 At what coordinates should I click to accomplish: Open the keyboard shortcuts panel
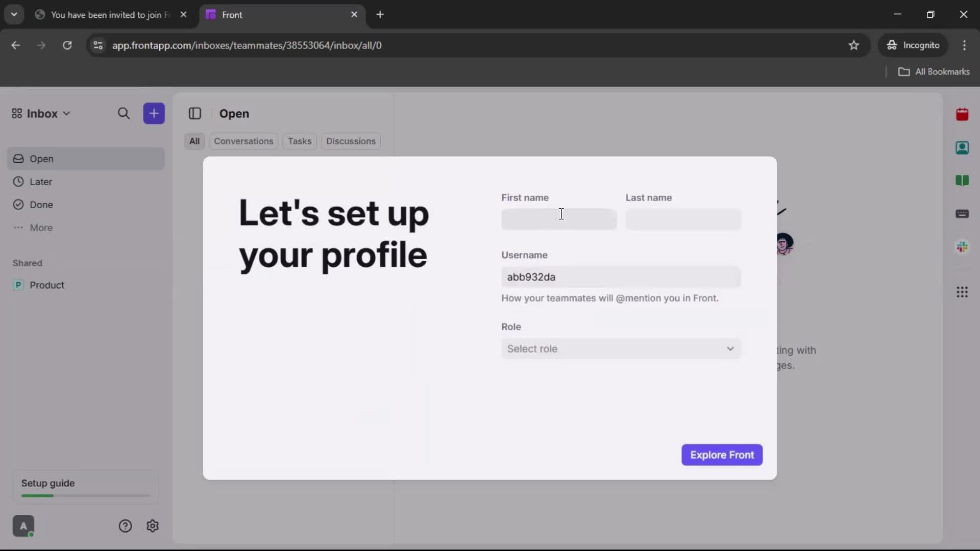[963, 214]
